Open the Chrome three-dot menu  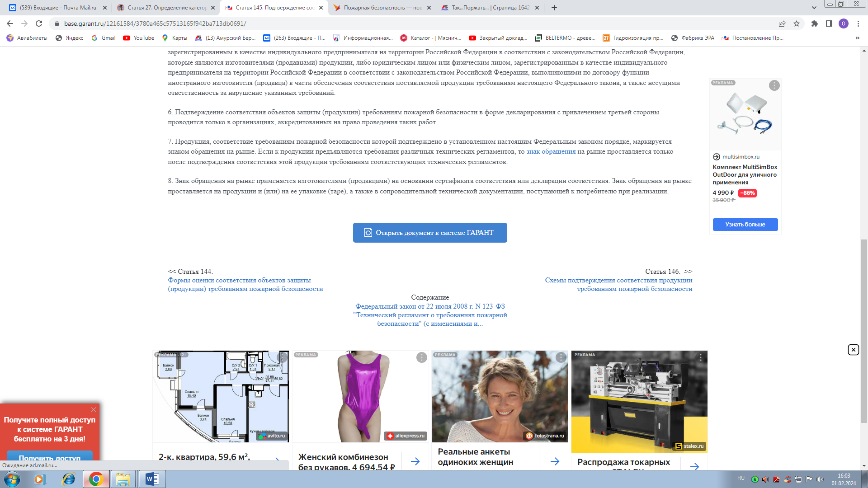coord(858,23)
